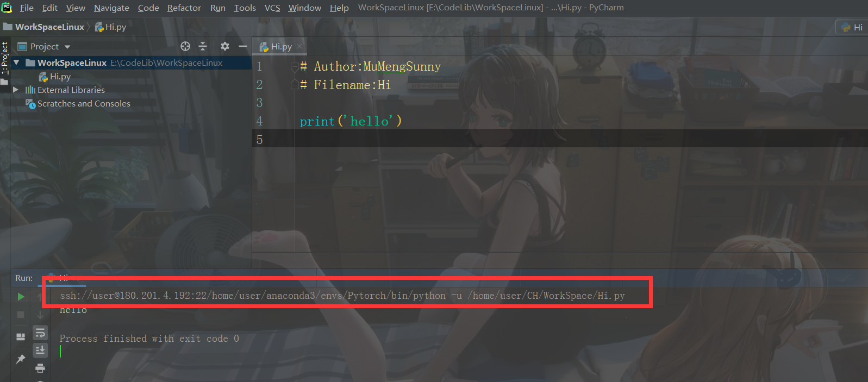Open the View menu
The height and width of the screenshot is (382, 868).
click(x=76, y=8)
